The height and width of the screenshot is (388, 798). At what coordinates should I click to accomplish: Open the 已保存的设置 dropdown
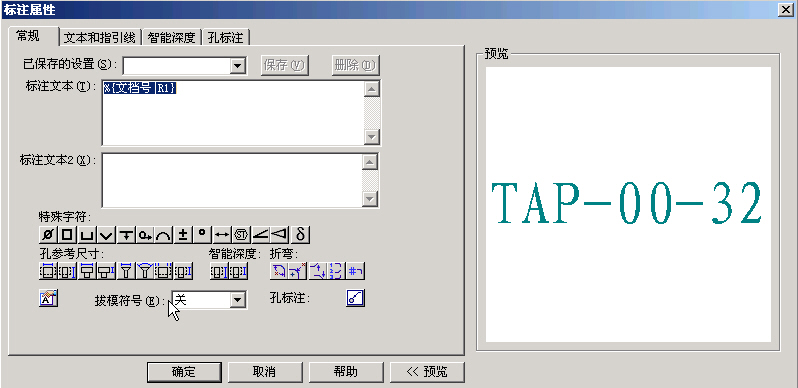click(x=237, y=66)
